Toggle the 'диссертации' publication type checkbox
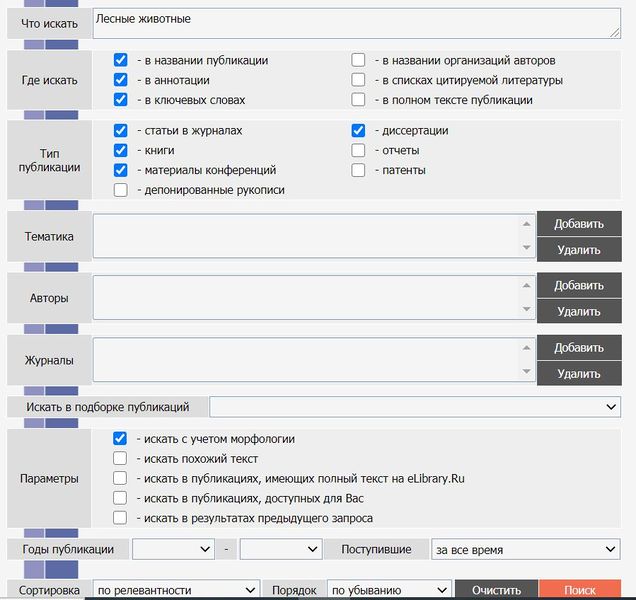The image size is (636, 600). coord(358,130)
